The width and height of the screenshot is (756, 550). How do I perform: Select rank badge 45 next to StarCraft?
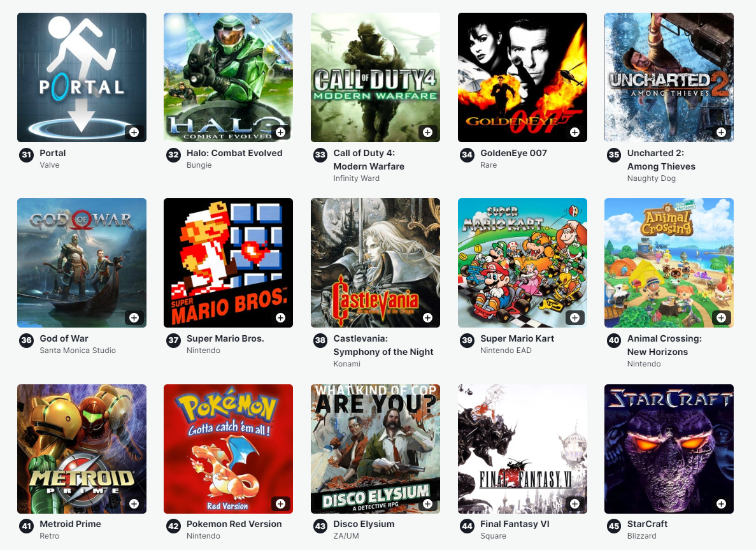click(x=614, y=526)
